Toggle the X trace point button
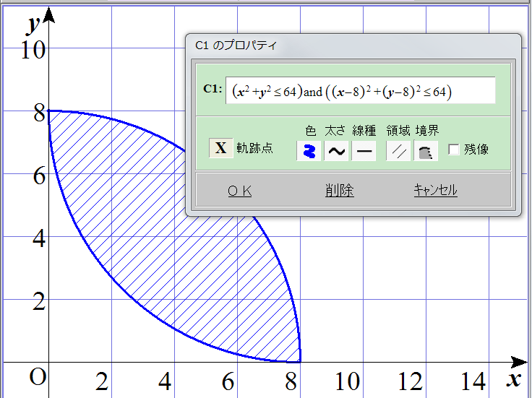Viewport: 532px width, 398px height. 220,148
